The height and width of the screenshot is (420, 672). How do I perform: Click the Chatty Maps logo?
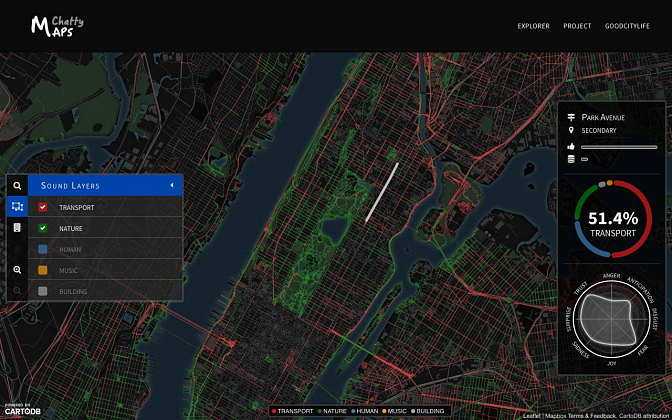tap(57, 27)
